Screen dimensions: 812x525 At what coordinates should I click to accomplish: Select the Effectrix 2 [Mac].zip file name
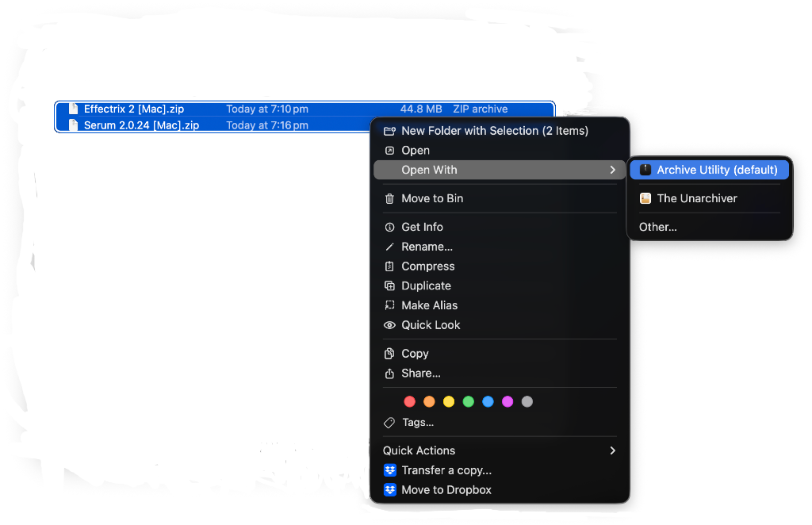pyautogui.click(x=134, y=109)
